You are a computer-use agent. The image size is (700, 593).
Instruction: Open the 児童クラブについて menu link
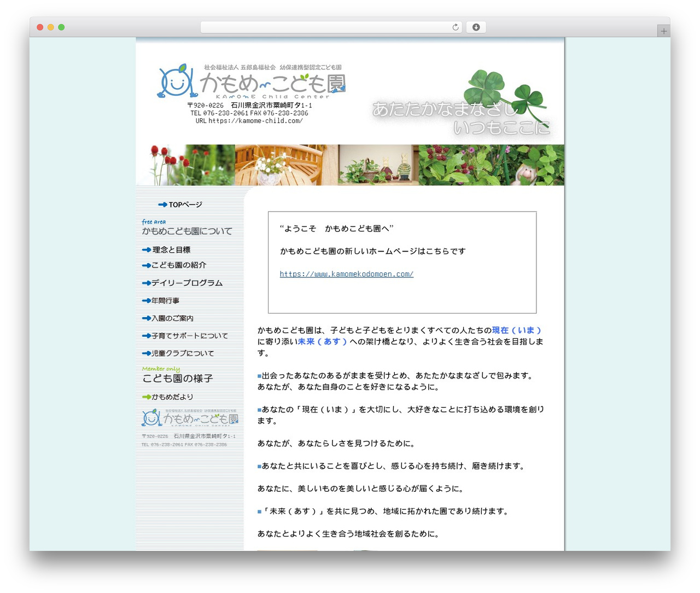pyautogui.click(x=178, y=353)
